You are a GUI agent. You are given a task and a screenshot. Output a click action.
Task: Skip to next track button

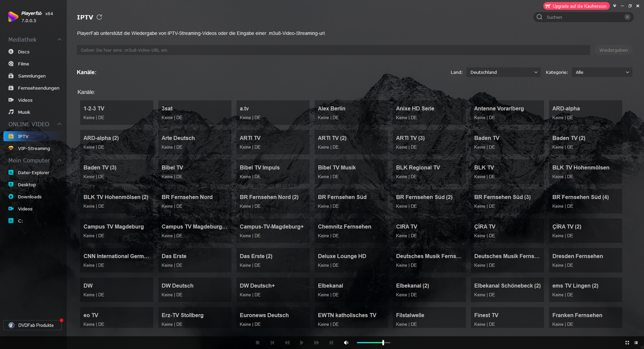tap(331, 342)
